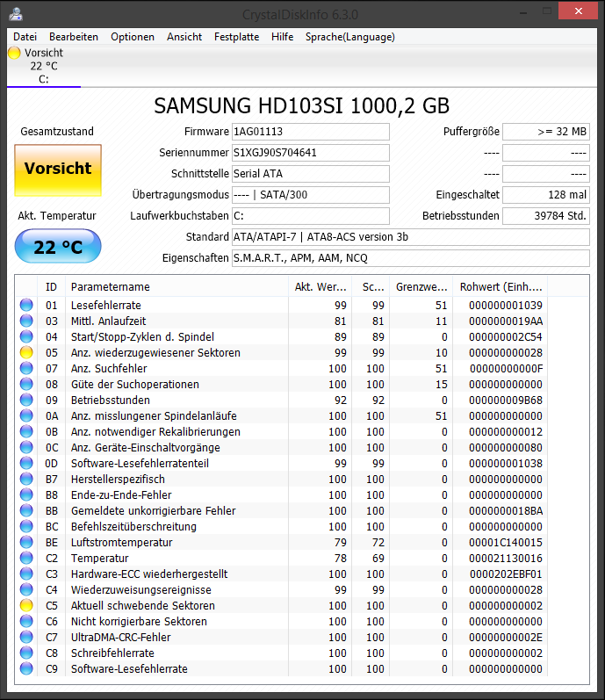605x700 pixels.
Task: Click status icon for Hardware-ECC wiederhergestellt
Action: click(26, 574)
